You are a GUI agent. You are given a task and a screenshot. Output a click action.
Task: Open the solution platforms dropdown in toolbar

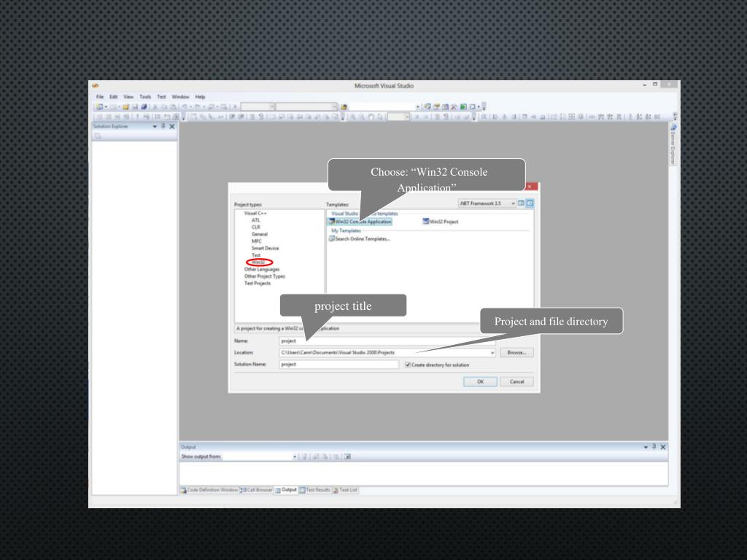tap(334, 106)
